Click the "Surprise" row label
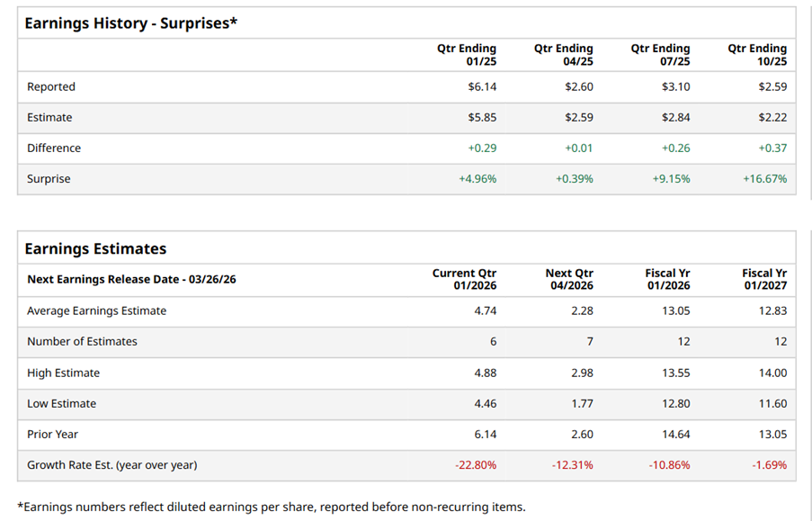 click(49, 179)
